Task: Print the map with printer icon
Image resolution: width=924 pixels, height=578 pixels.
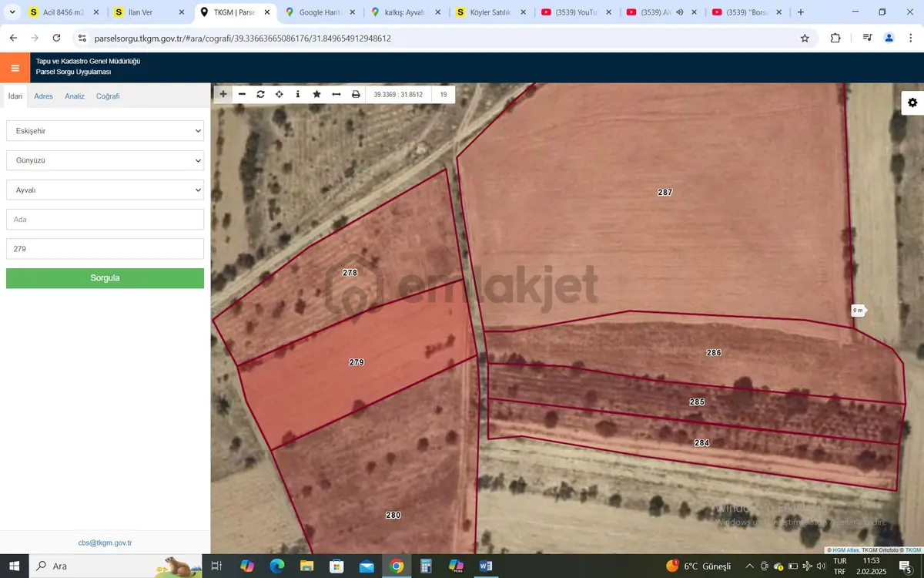Action: pyautogui.click(x=356, y=94)
